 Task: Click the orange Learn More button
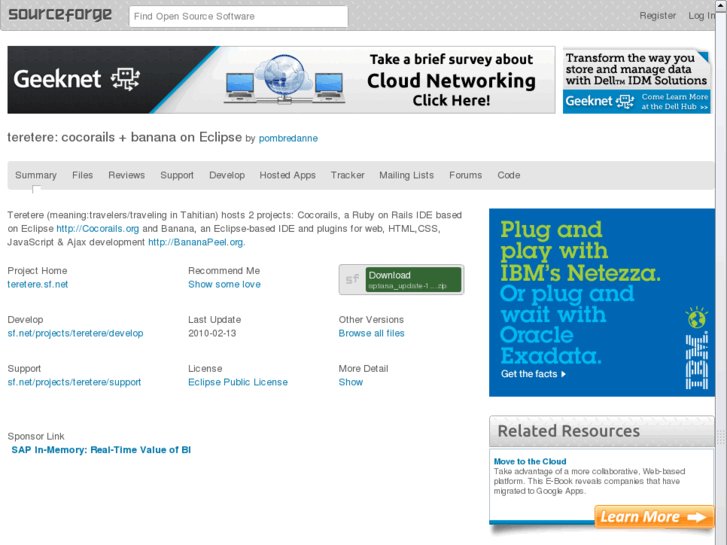click(x=654, y=517)
